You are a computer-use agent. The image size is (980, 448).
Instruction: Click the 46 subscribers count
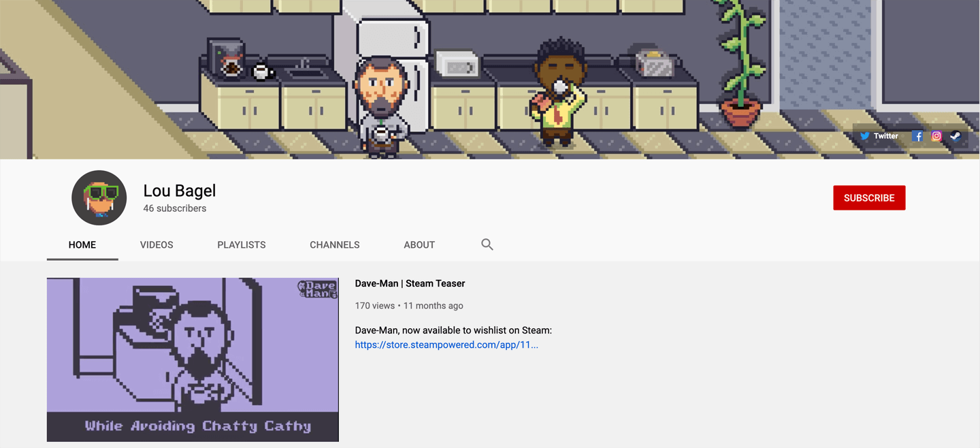coord(175,208)
